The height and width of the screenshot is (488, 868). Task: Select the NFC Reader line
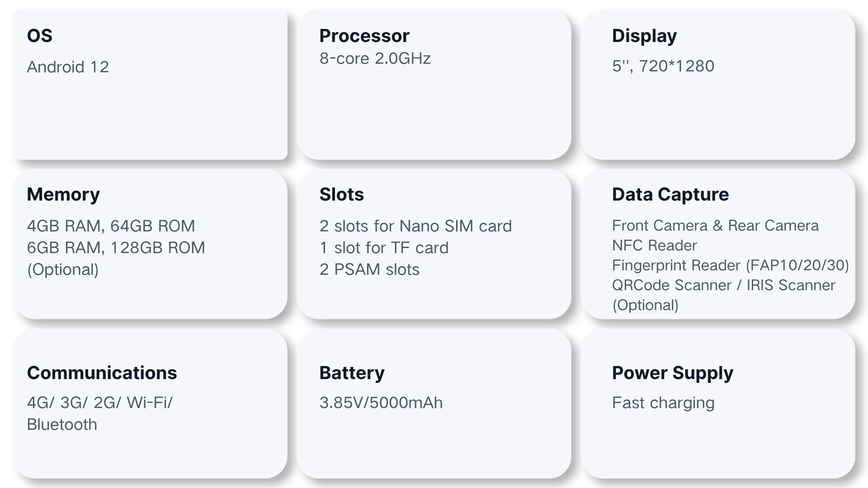coord(654,245)
